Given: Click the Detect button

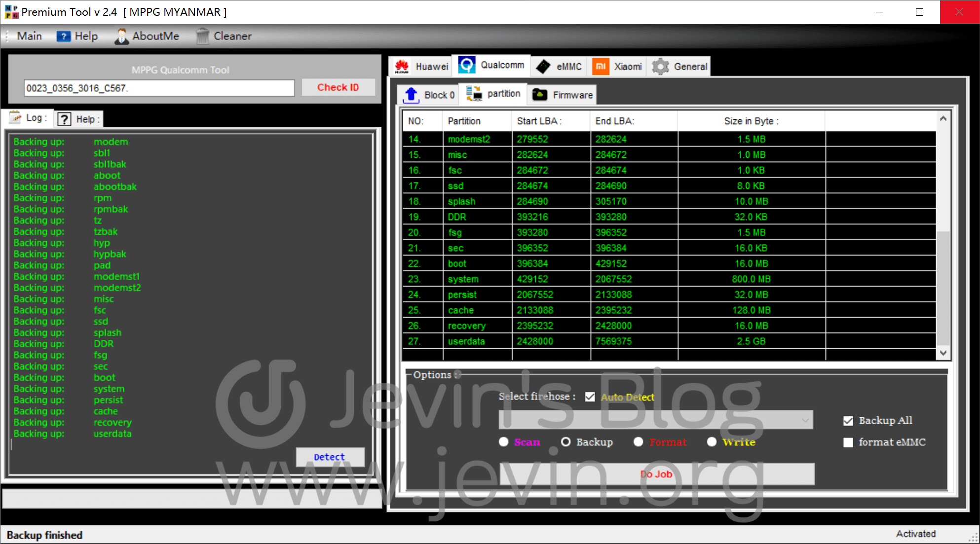Looking at the screenshot, I should (330, 457).
